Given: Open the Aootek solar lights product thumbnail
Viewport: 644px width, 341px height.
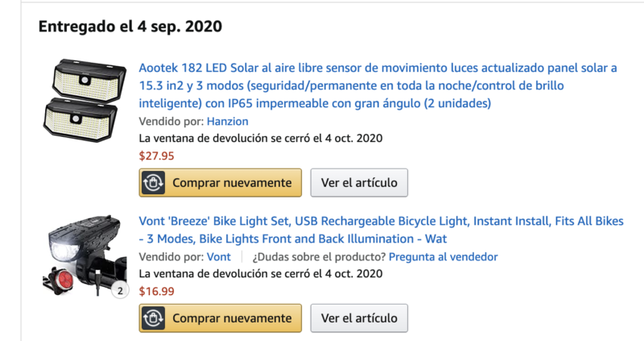Looking at the screenshot, I should point(85,101).
